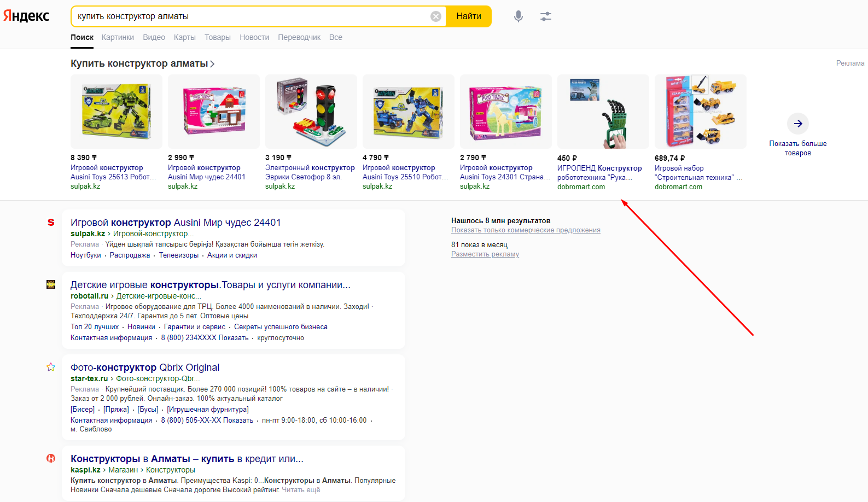Click the star-tex.ru star favicon

[51, 367]
